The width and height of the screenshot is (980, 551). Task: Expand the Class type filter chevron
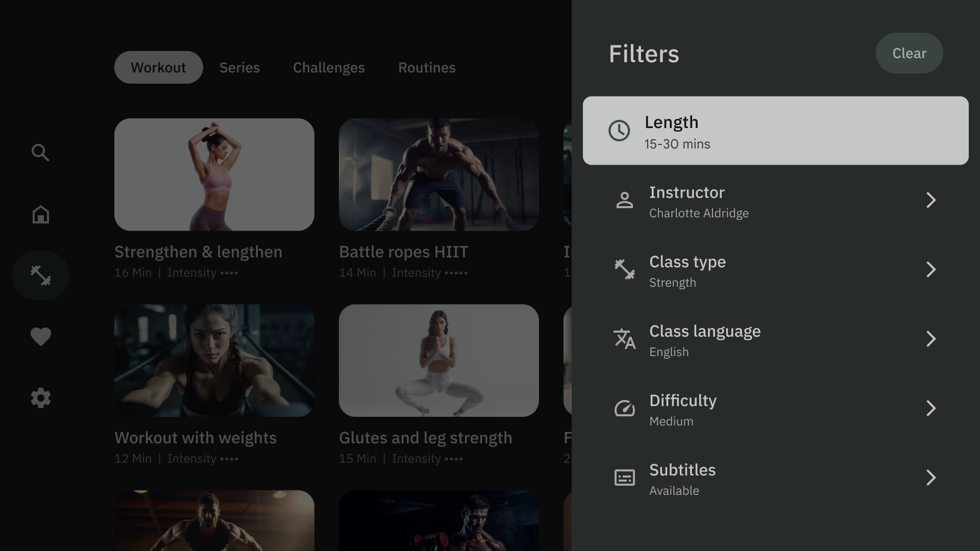pos(931,270)
